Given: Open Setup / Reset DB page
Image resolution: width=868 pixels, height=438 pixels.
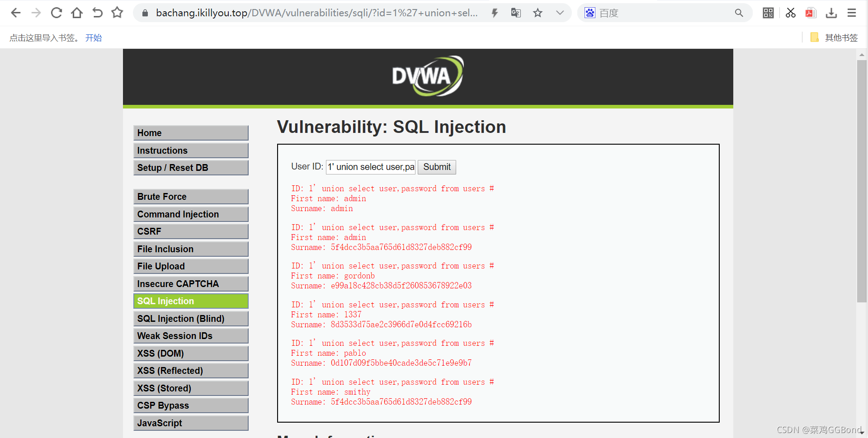Looking at the screenshot, I should [191, 168].
